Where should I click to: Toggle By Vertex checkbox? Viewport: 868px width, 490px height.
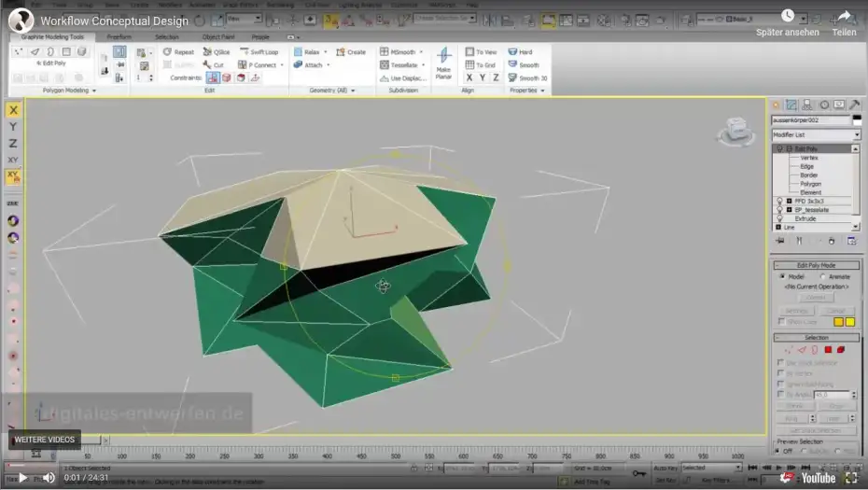point(781,373)
